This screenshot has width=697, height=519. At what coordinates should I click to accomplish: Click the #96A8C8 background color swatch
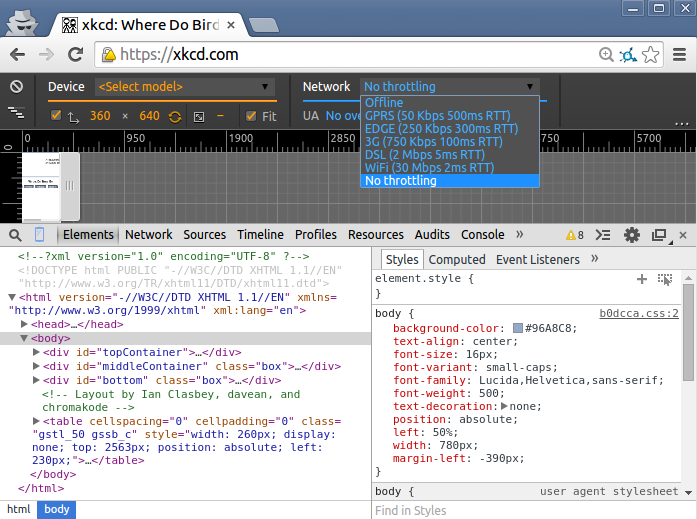click(518, 329)
